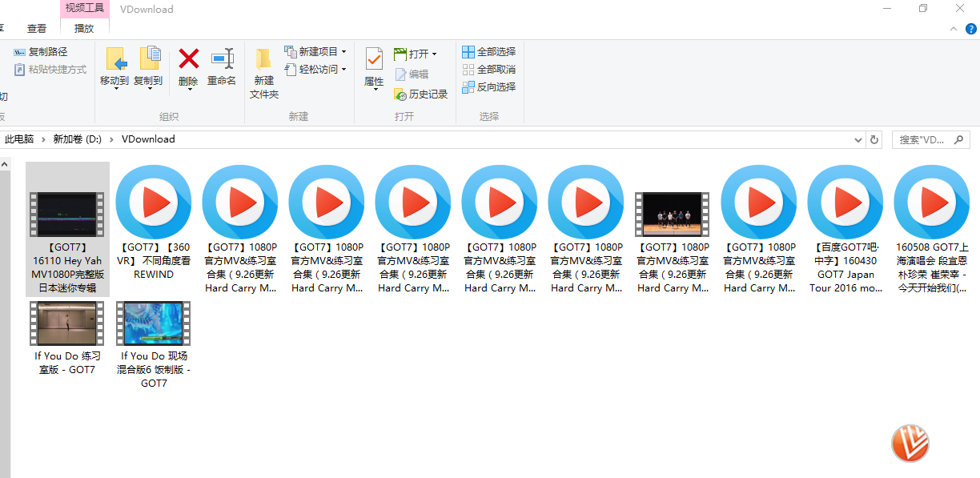Open Properties (属性) checkmark icon

click(374, 59)
